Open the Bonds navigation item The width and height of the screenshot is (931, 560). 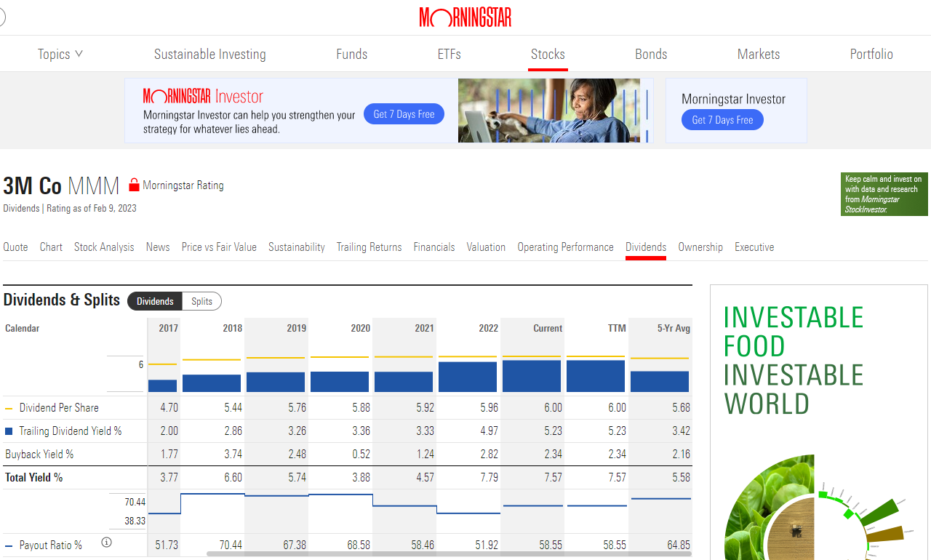651,54
